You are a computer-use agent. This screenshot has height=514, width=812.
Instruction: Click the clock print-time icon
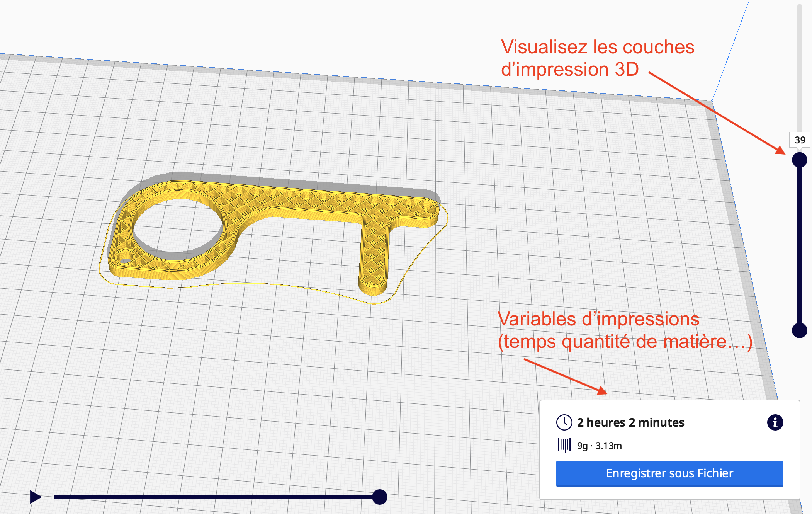(x=564, y=422)
